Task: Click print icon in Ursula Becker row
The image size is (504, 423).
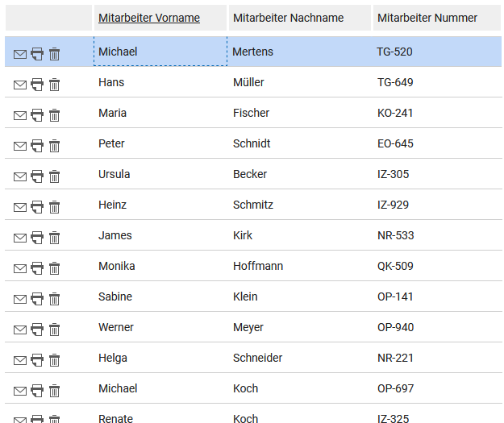Action: (x=37, y=176)
